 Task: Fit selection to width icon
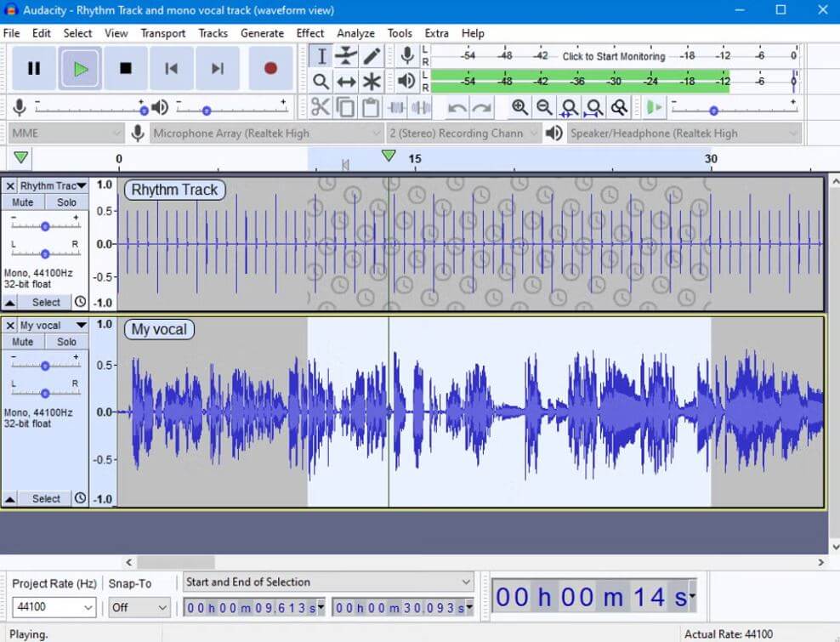(569, 107)
